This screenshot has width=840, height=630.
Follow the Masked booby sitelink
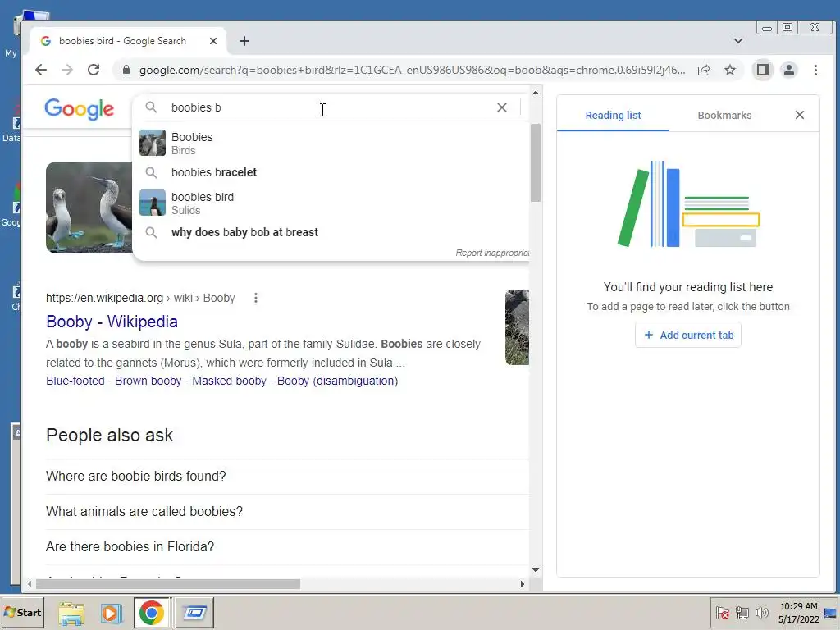(x=230, y=381)
